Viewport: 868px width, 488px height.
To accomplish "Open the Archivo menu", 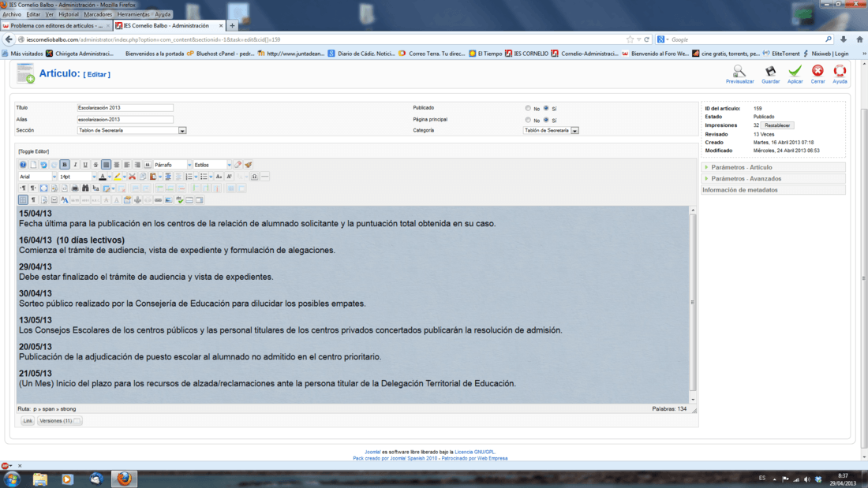I will point(12,14).
